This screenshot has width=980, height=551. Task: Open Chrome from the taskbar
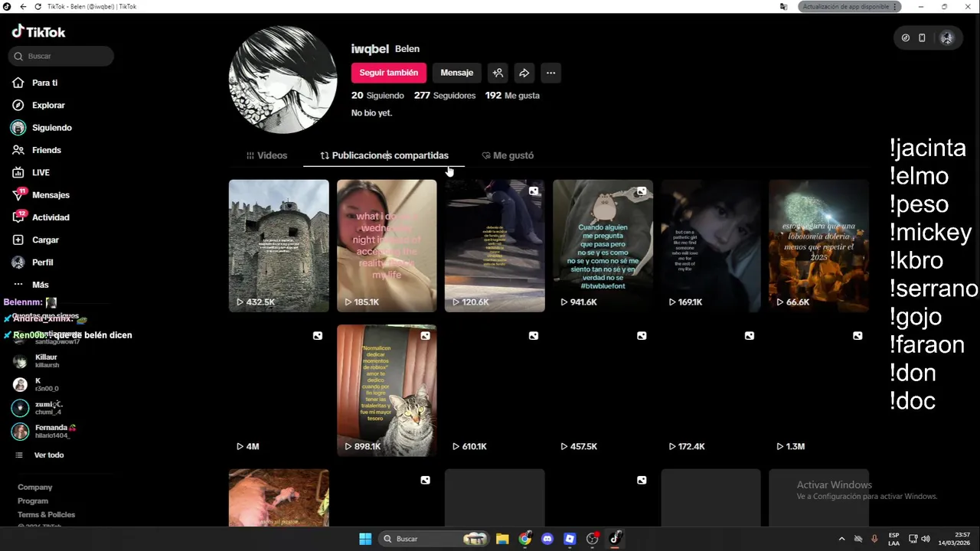tap(524, 539)
